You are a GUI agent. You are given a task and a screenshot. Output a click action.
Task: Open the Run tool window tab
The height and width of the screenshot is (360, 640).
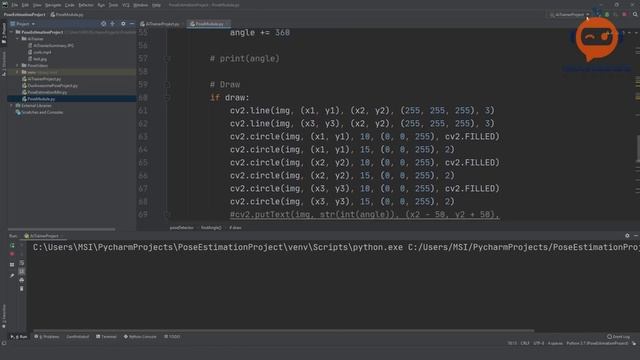click(x=19, y=337)
